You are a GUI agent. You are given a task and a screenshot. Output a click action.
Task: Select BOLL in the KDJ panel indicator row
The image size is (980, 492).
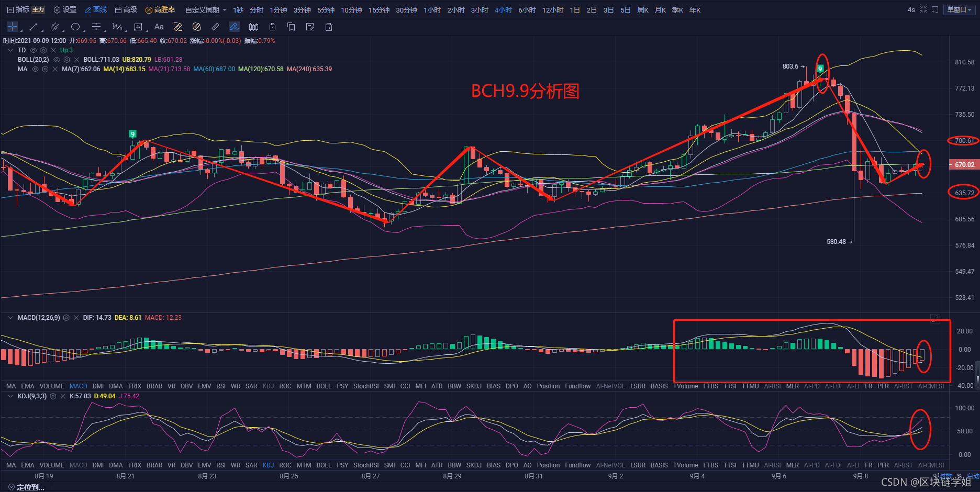coord(324,465)
